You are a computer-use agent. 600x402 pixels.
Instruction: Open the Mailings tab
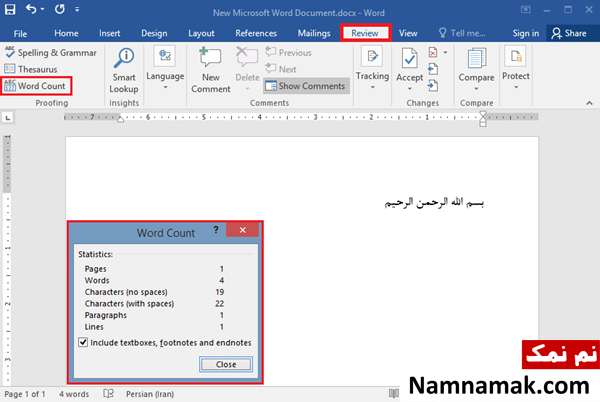click(x=314, y=33)
